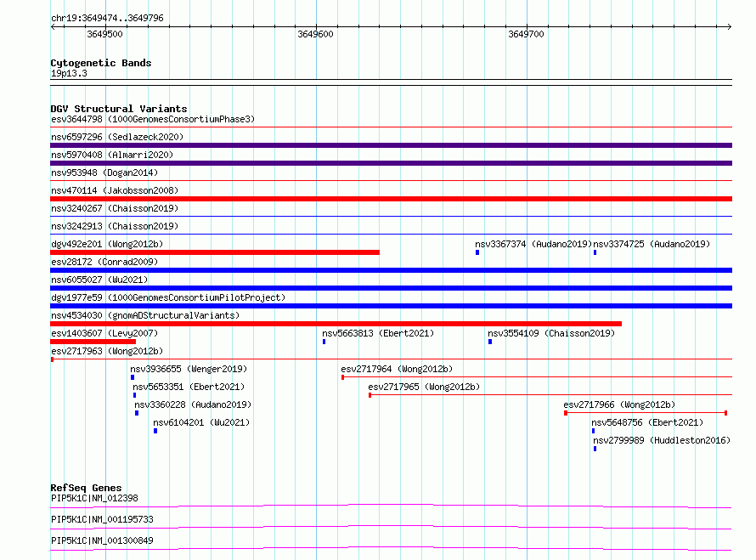The height and width of the screenshot is (560, 756).
Task: Open nsv3374725 (Audano2019) variant
Action: point(652,244)
